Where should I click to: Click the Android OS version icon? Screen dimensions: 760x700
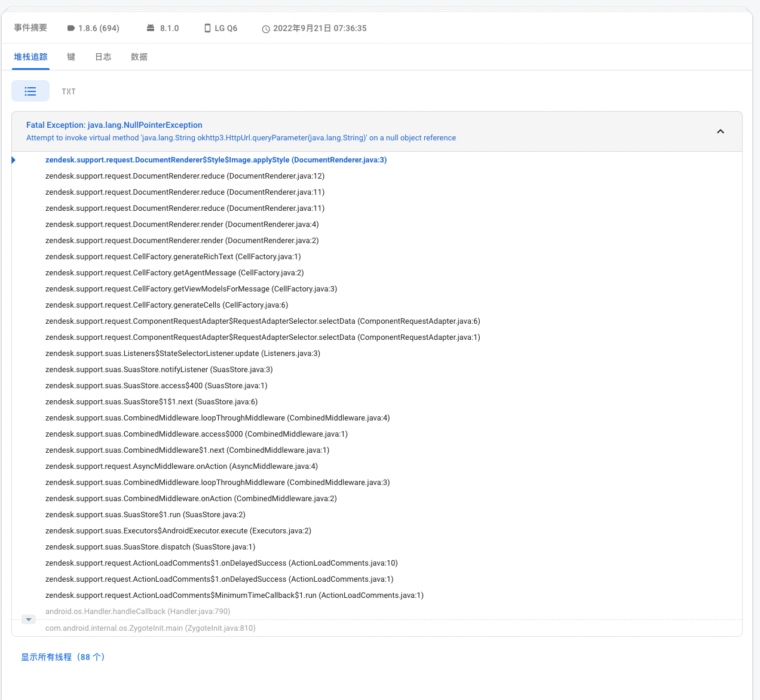pyautogui.click(x=151, y=28)
